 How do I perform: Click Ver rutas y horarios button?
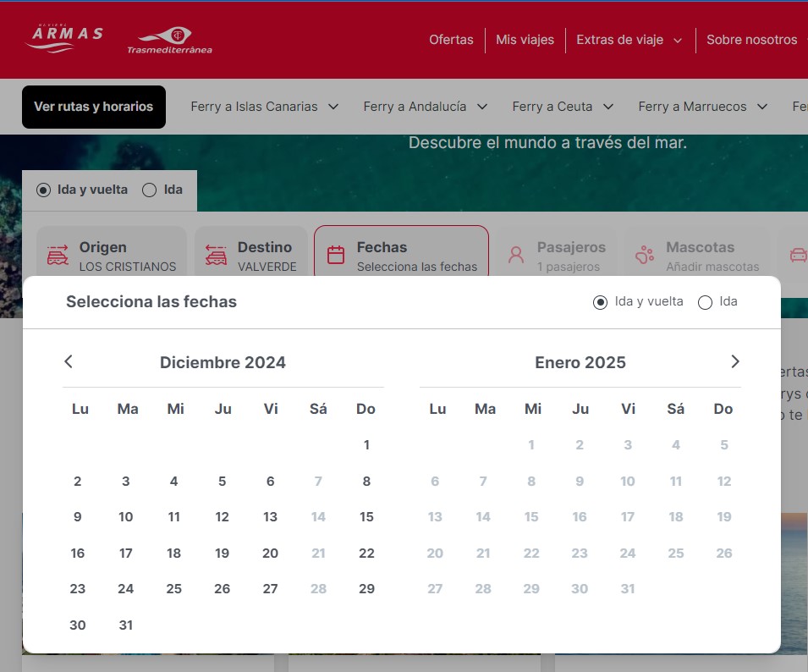(x=93, y=107)
